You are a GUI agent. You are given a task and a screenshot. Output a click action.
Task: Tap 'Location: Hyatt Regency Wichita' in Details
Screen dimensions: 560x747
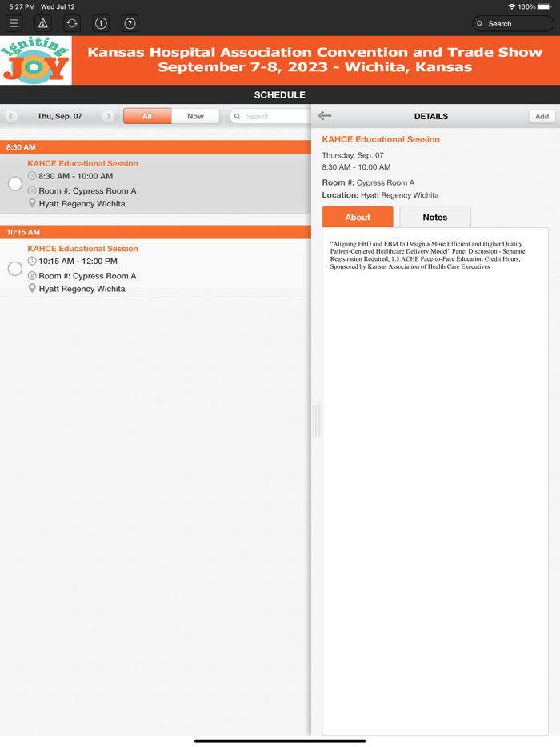[380, 195]
